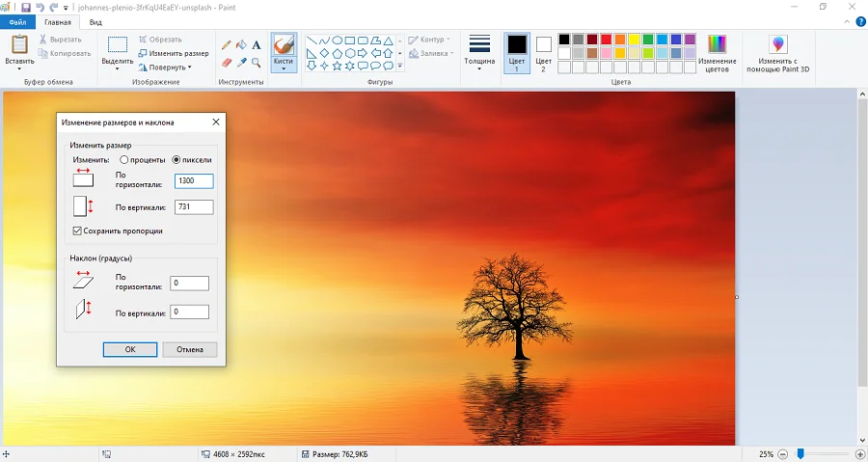Switch to the Вид tab
Viewport: 868px width, 462px height.
pos(95,21)
